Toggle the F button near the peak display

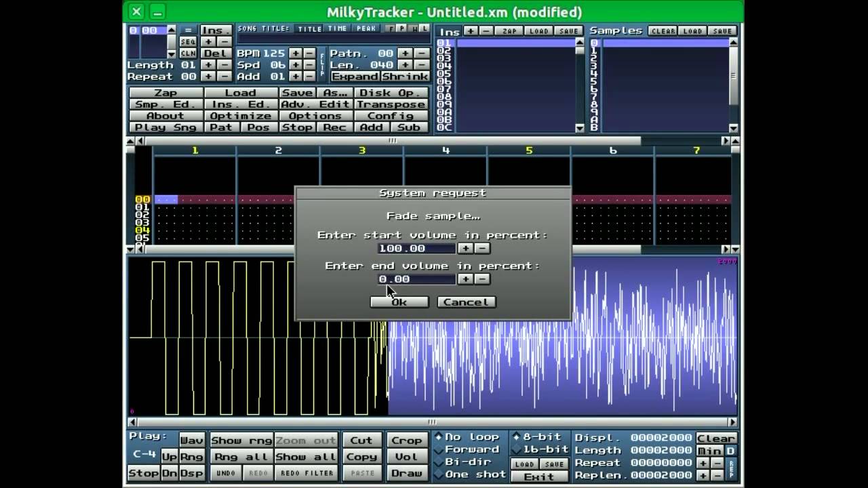(x=391, y=28)
